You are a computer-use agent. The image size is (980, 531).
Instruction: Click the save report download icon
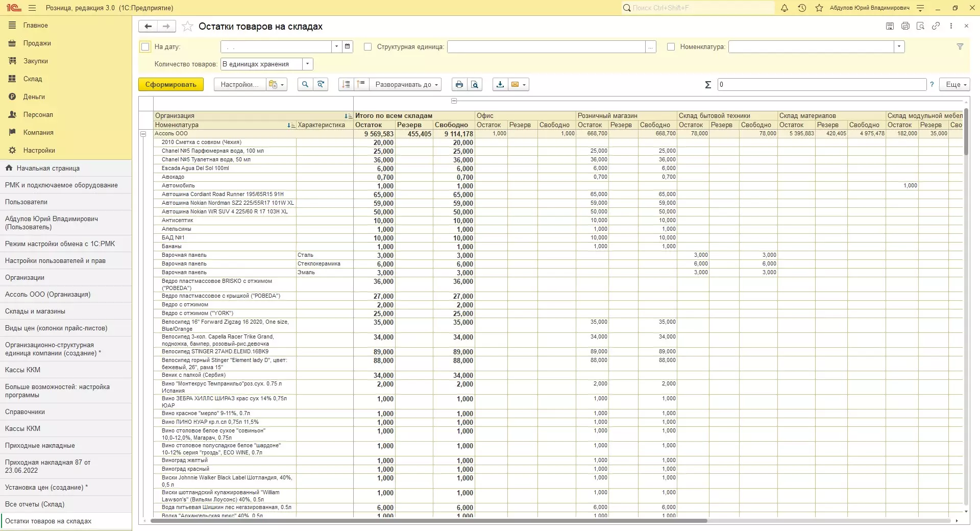tap(500, 85)
